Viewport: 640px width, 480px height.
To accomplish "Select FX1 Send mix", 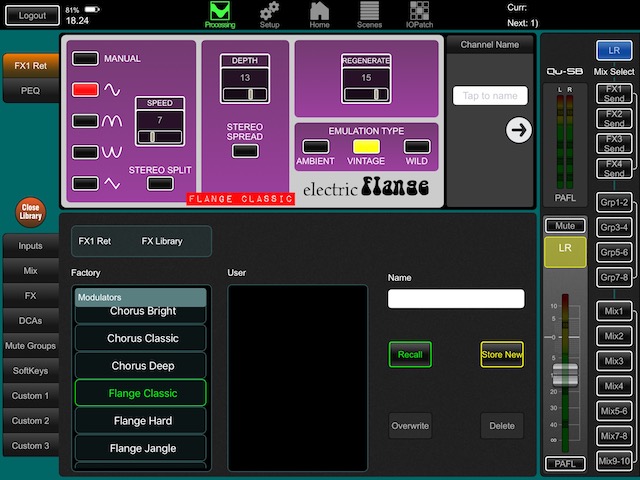I will tap(614, 93).
